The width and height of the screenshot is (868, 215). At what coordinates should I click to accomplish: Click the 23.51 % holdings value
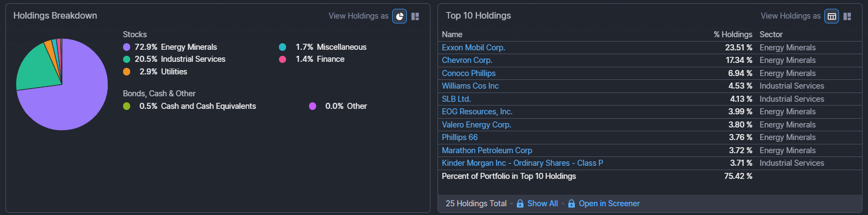point(739,48)
